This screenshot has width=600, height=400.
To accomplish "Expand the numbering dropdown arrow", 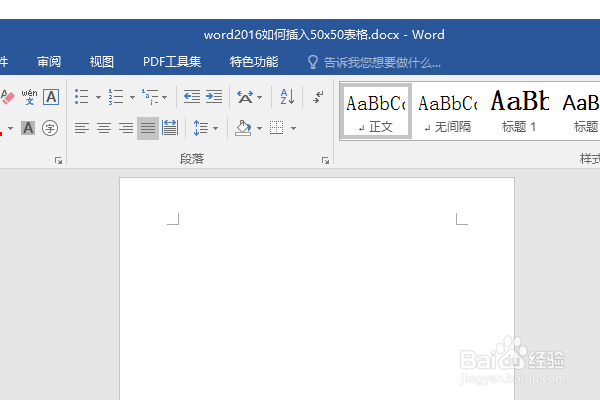I will click(132, 97).
